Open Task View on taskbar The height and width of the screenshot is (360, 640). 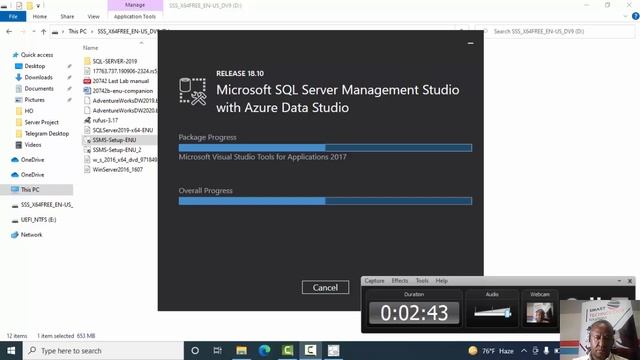[218, 351]
